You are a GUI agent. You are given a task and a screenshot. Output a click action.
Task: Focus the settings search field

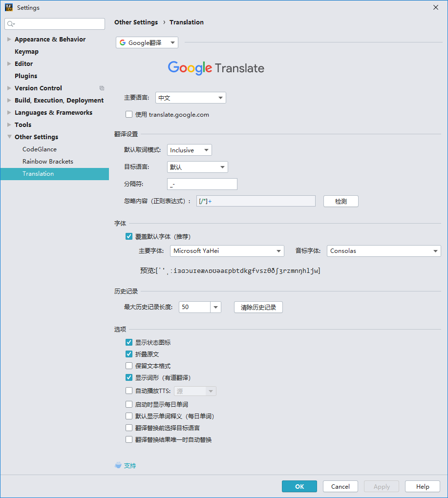point(55,24)
